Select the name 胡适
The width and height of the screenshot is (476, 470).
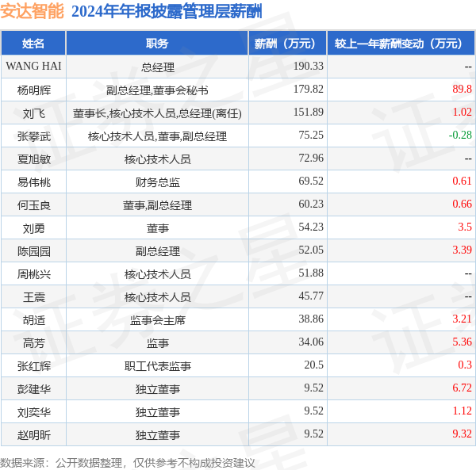click(x=33, y=320)
